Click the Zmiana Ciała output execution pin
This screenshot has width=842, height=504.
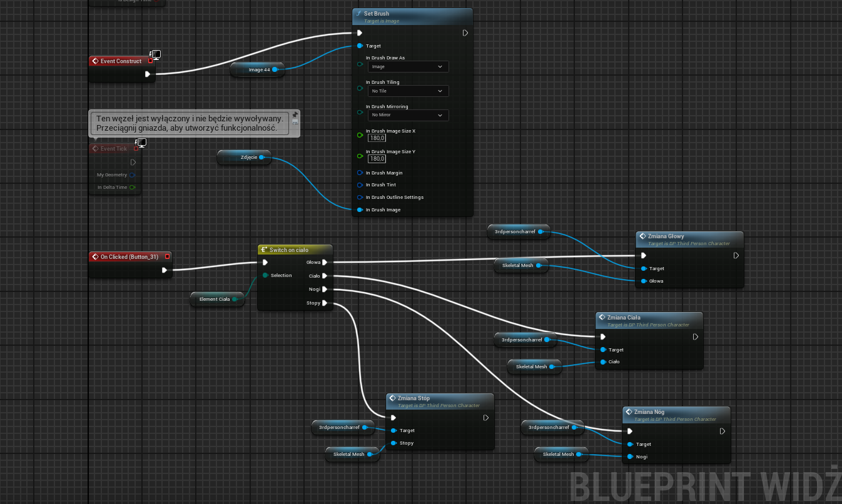click(x=695, y=336)
